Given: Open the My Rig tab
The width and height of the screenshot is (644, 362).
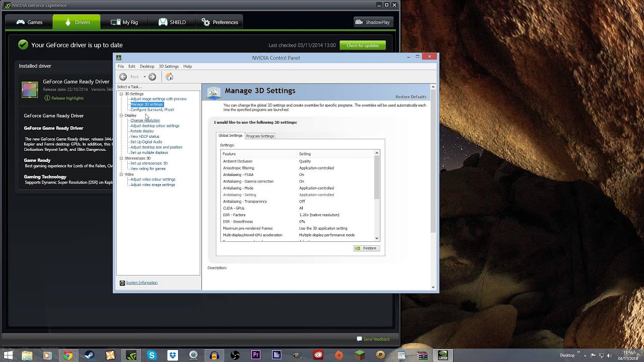Looking at the screenshot, I should (124, 22).
